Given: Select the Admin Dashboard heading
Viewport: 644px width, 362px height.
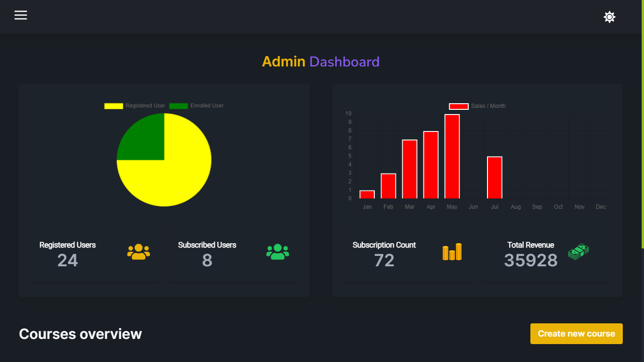Looking at the screenshot, I should [321, 62].
